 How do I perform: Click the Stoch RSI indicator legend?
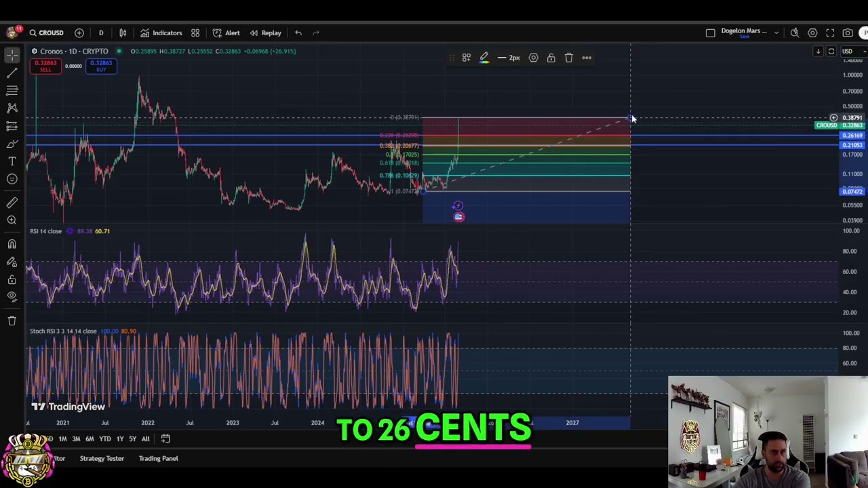(63, 331)
